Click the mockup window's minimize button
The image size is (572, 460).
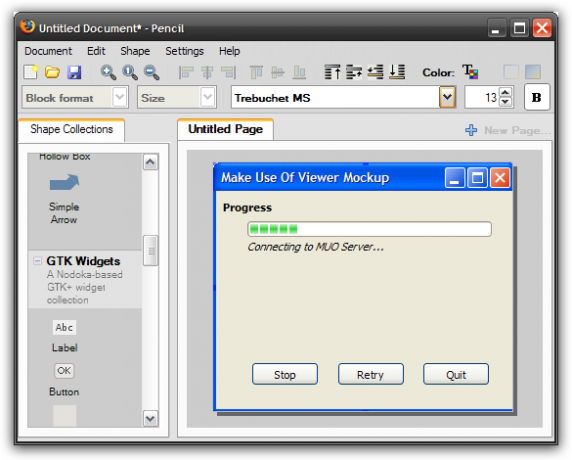click(455, 178)
